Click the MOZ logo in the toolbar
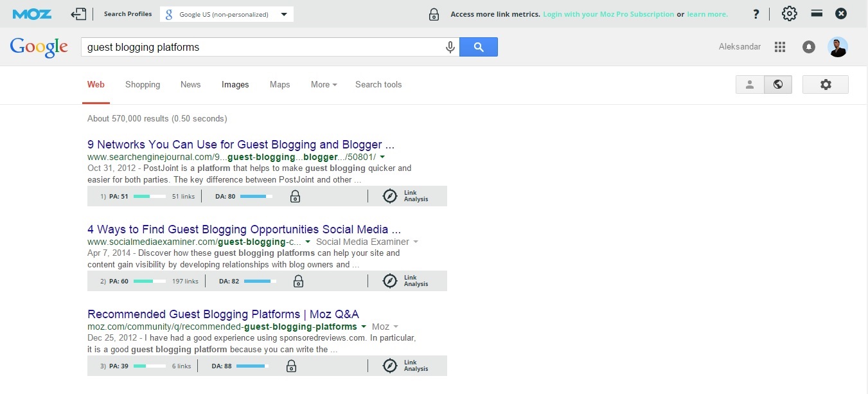868x394 pixels. [x=32, y=13]
